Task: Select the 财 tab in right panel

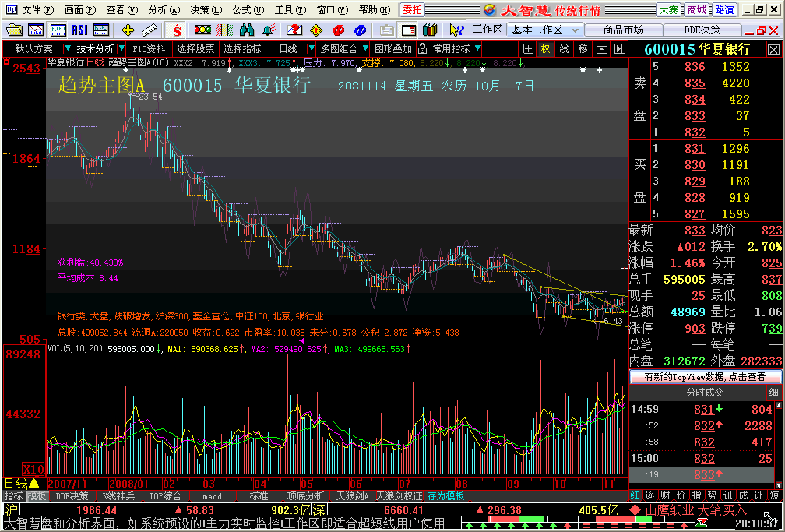Action: coord(665,495)
